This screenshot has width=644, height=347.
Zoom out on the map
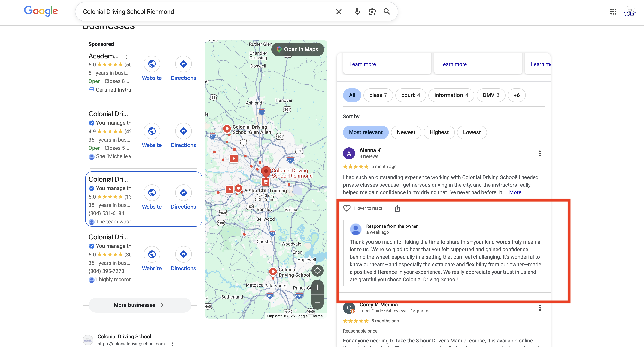(317, 302)
